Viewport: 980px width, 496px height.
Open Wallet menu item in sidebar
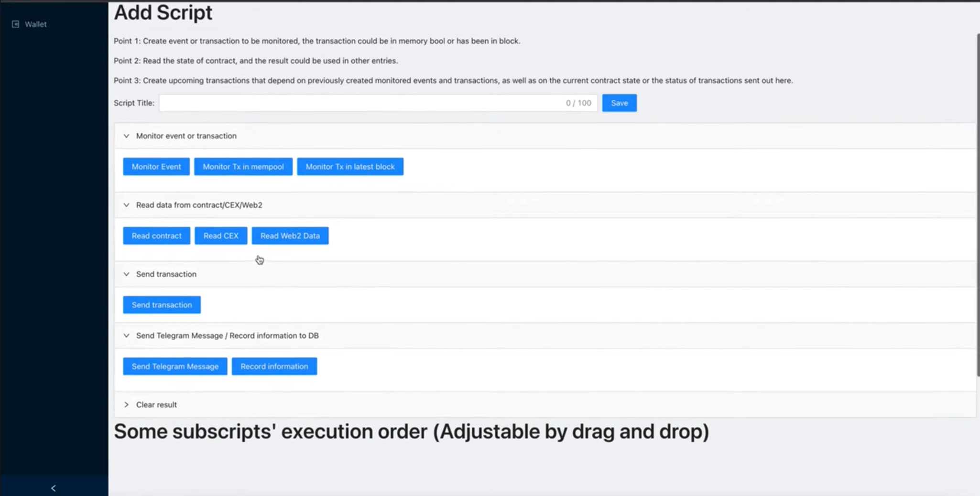[x=36, y=24]
